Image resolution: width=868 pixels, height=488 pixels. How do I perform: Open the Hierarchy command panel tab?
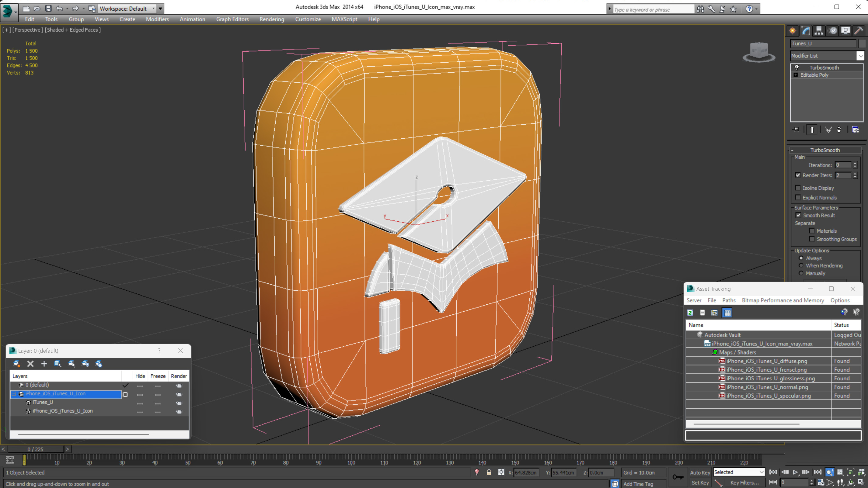point(819,31)
